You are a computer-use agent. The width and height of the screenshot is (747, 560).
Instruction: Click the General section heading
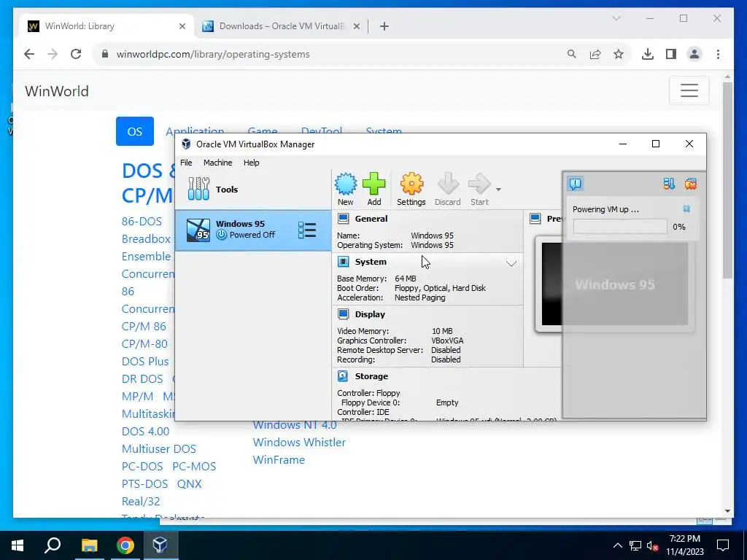(371, 219)
